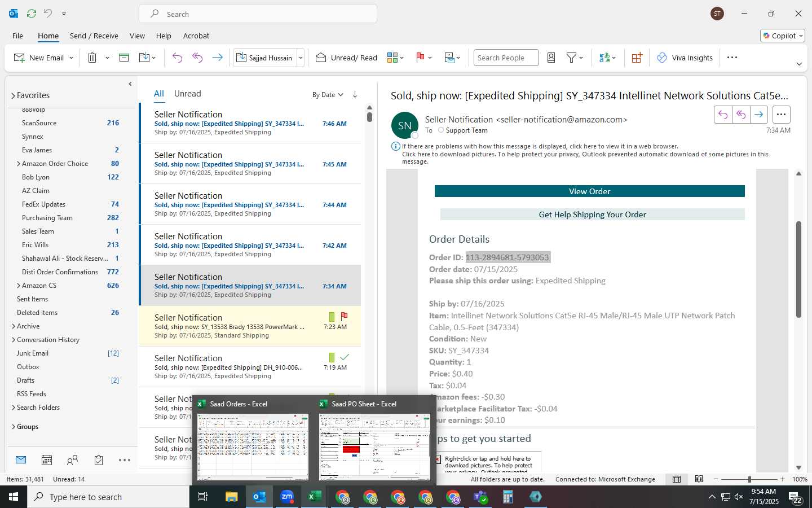Open the Acrobat tab

[x=196, y=36]
